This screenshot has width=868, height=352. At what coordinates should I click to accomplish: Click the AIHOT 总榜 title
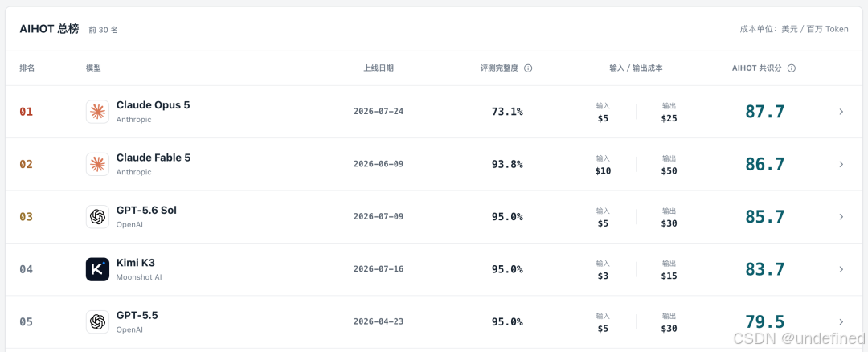pyautogui.click(x=49, y=29)
